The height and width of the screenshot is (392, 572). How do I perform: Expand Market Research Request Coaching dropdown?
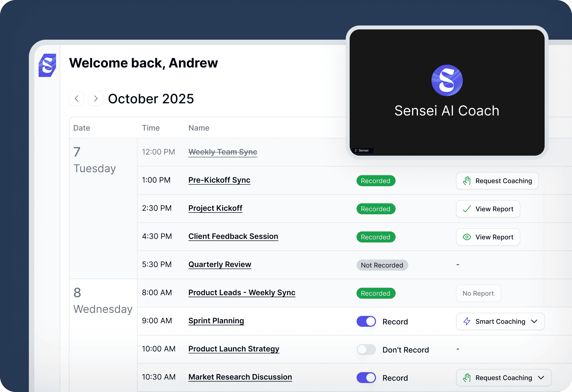[541, 378]
